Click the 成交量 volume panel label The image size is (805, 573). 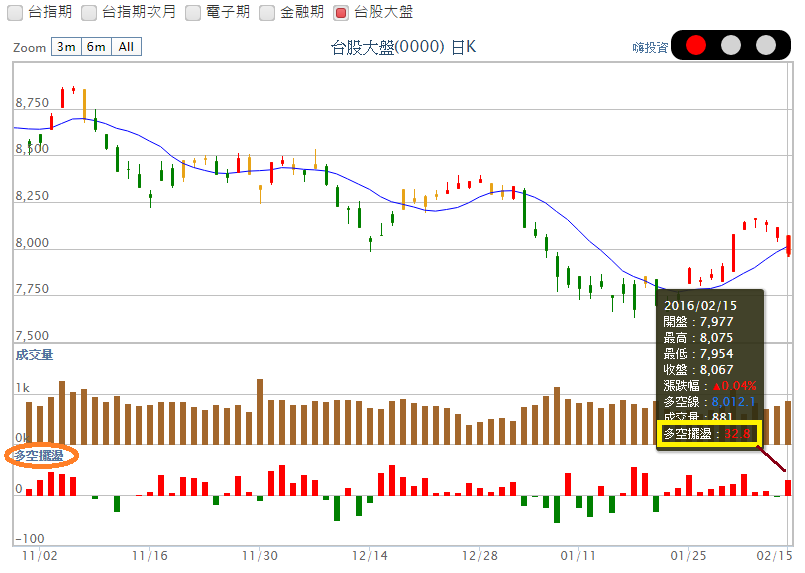34,354
